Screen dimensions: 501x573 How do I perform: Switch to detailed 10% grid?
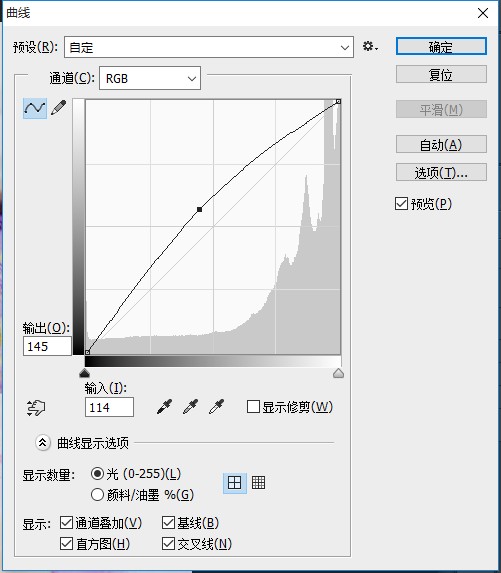tap(258, 483)
